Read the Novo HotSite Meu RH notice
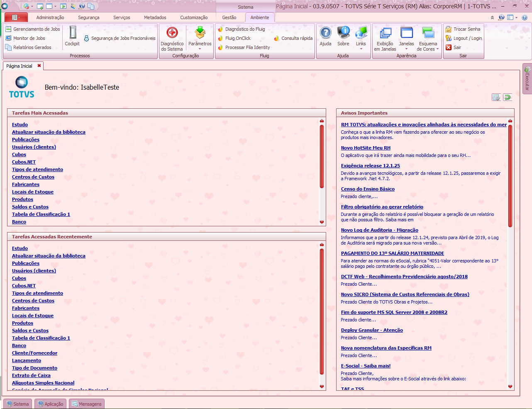The height and width of the screenshot is (409, 532). pyautogui.click(x=366, y=148)
